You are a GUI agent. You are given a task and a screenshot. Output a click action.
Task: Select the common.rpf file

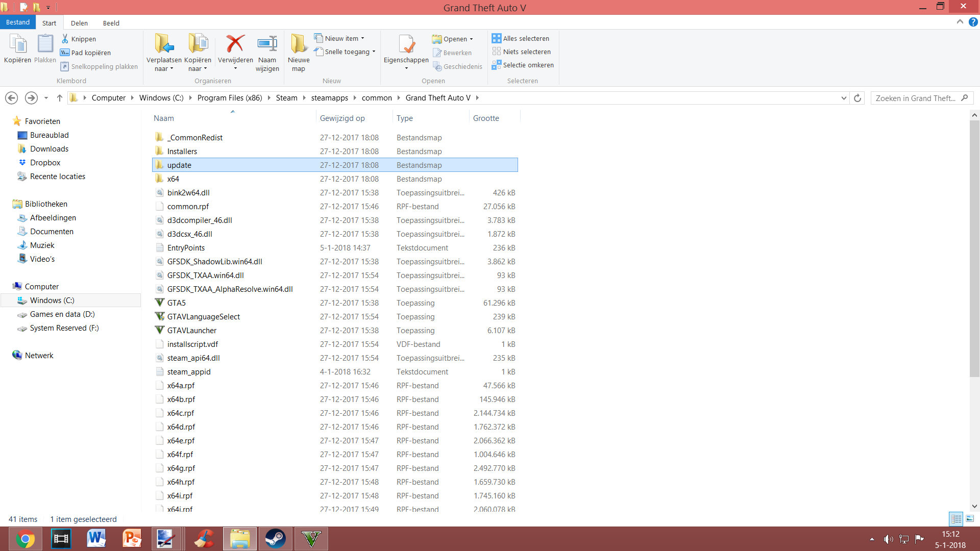tap(335, 207)
